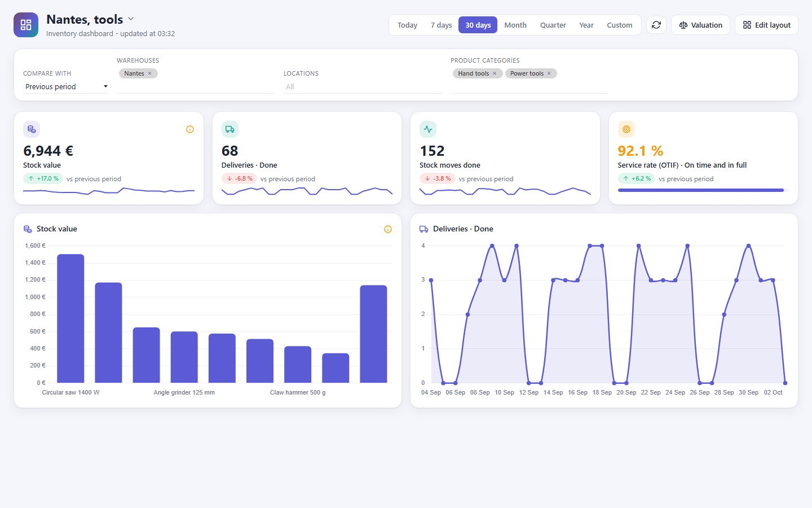Click the info icon on Stock value chart panel
This screenshot has height=508, width=812.
pos(388,229)
